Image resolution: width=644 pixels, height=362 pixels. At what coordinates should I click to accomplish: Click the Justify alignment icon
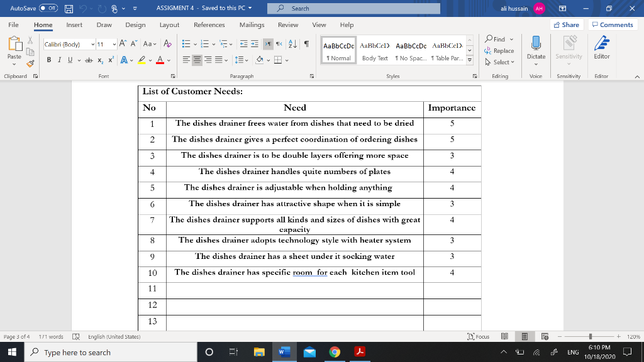[219, 60]
